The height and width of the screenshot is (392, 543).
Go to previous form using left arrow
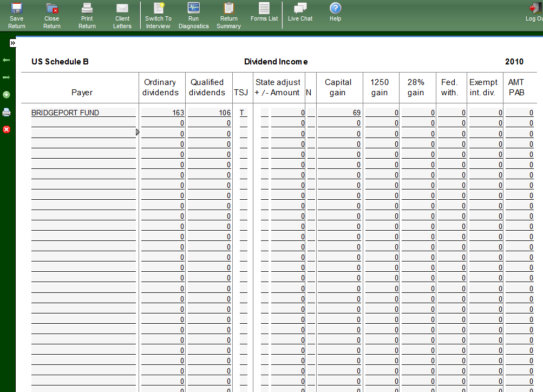[x=6, y=60]
